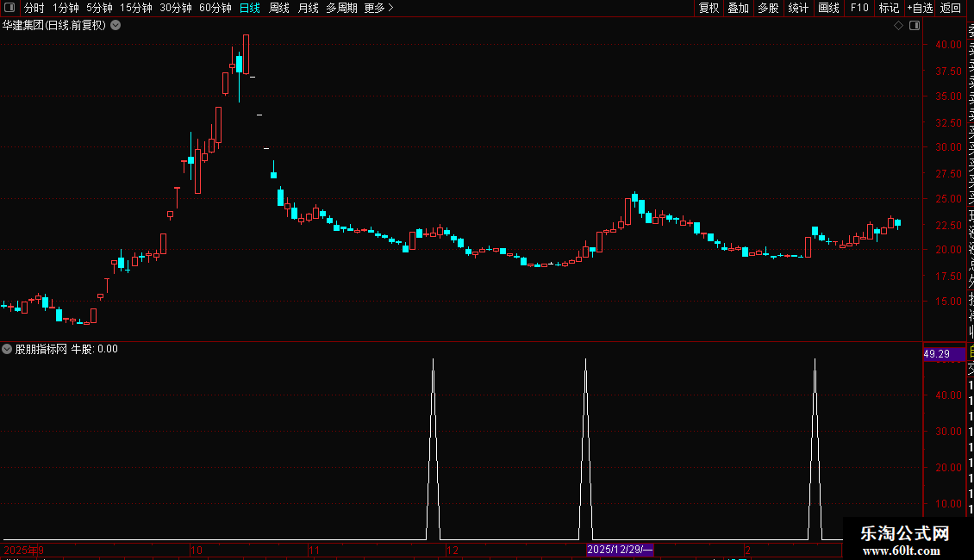Click the 标记 mark button
Viewport: 974px width, 560px height.
tap(889, 8)
